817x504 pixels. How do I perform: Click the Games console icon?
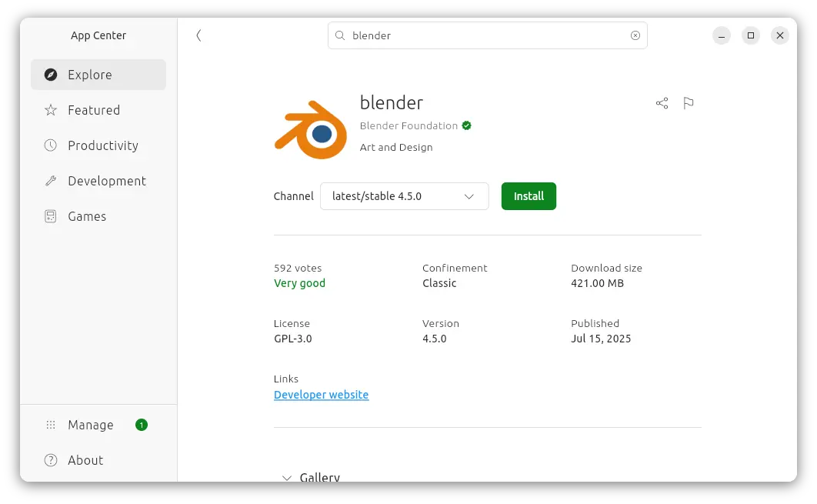(x=51, y=216)
